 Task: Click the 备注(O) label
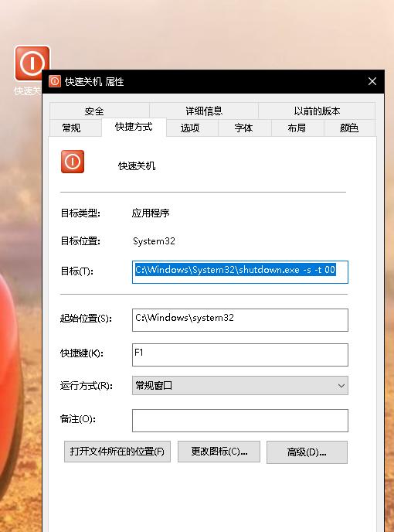(78, 419)
